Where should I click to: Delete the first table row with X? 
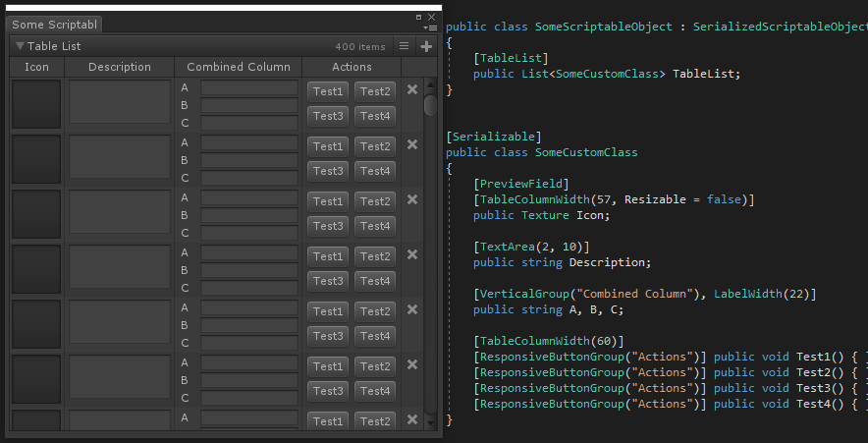click(412, 90)
